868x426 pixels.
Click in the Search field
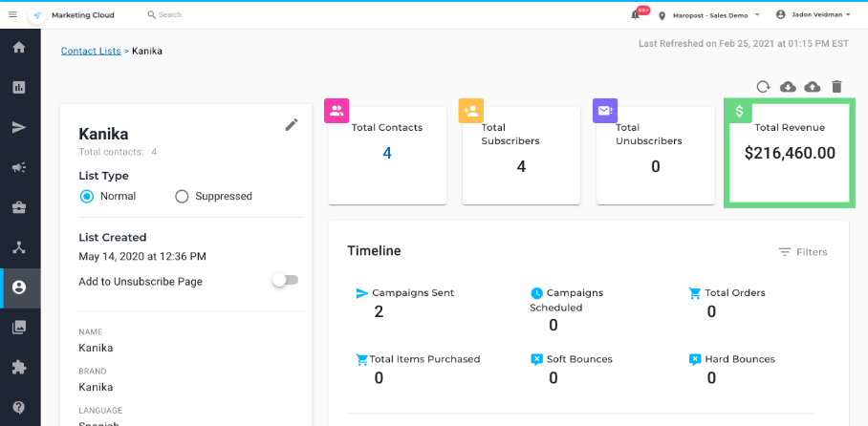(170, 15)
